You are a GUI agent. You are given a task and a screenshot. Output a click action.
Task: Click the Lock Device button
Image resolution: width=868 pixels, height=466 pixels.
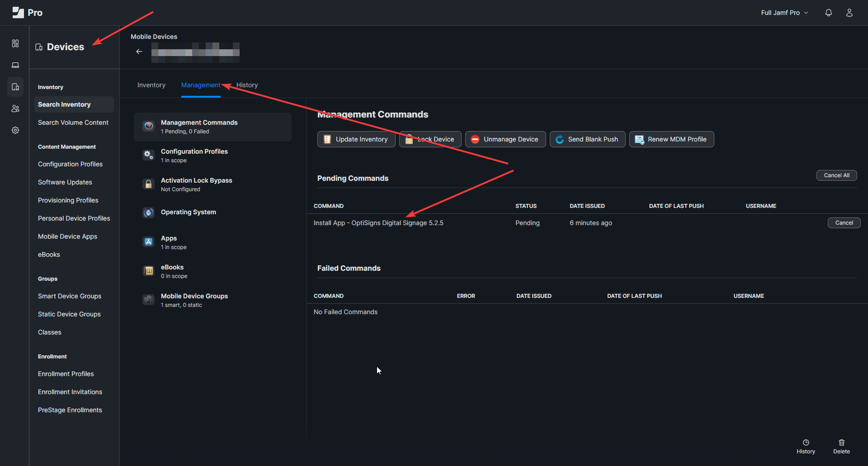[x=430, y=139]
